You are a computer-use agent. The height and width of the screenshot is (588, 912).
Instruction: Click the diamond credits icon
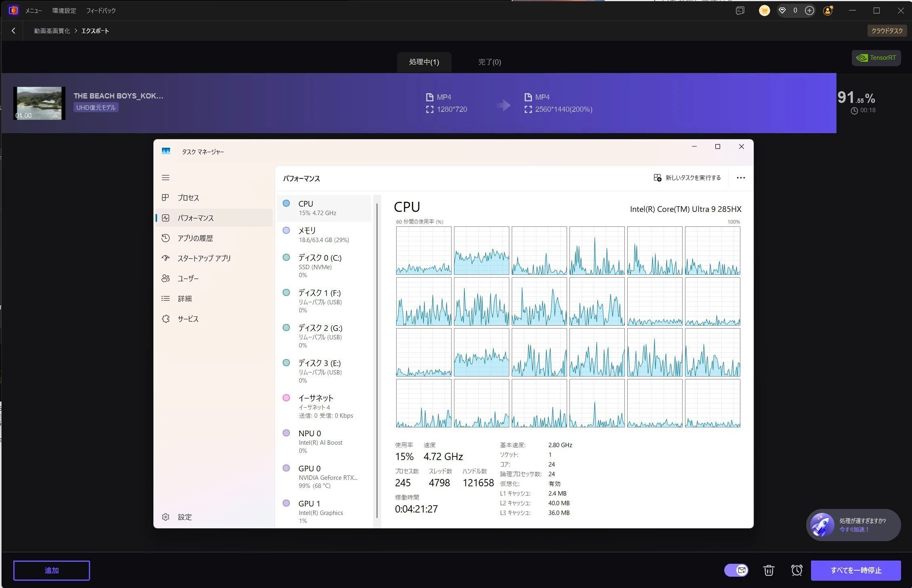pos(782,11)
